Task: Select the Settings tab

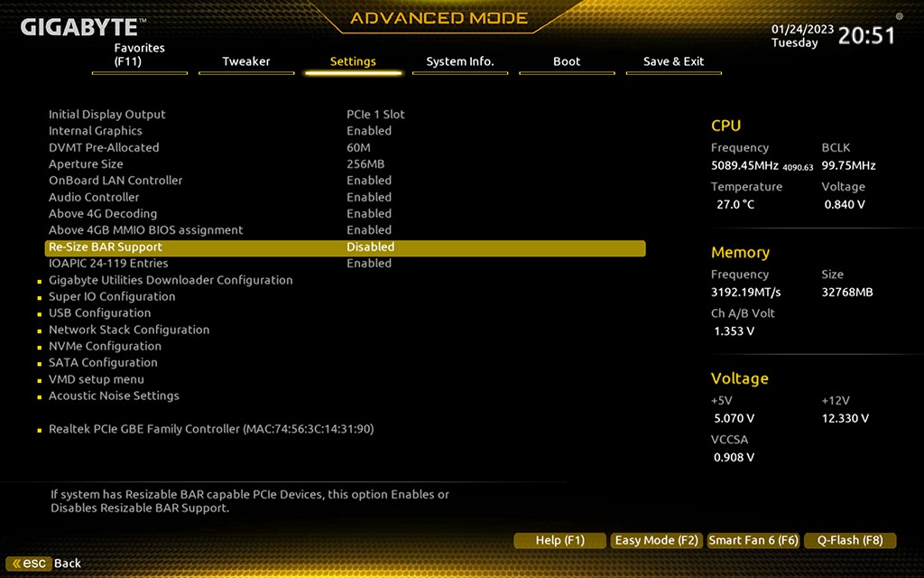Action: tap(353, 61)
